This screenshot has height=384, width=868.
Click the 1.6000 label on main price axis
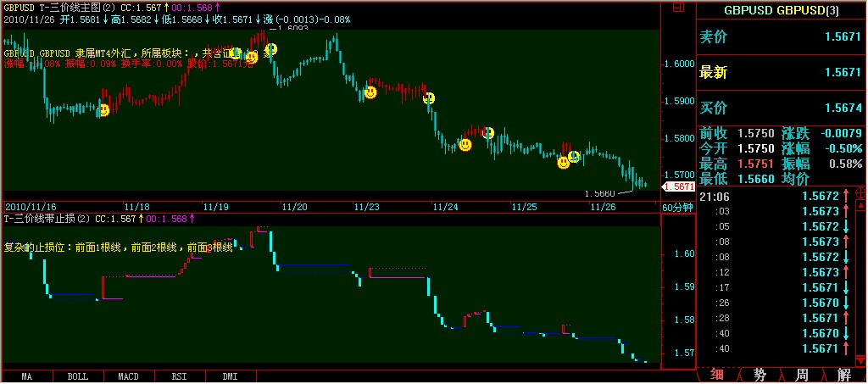(679, 64)
